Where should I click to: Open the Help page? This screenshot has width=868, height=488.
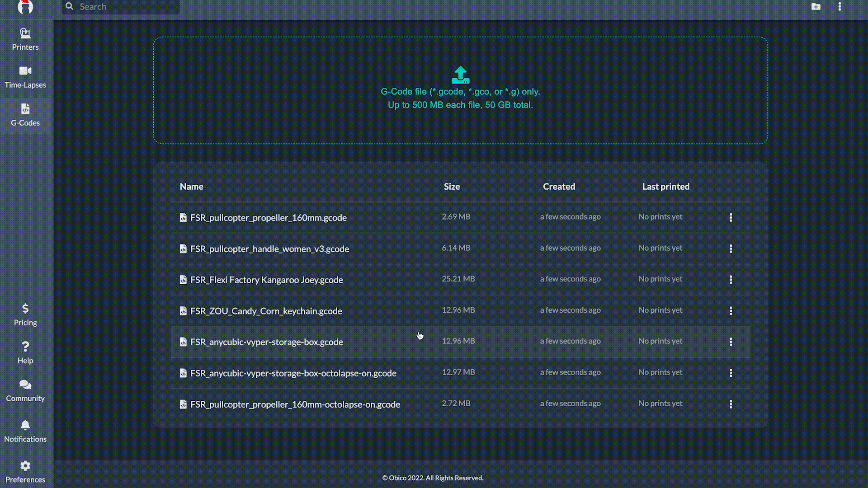pos(25,353)
